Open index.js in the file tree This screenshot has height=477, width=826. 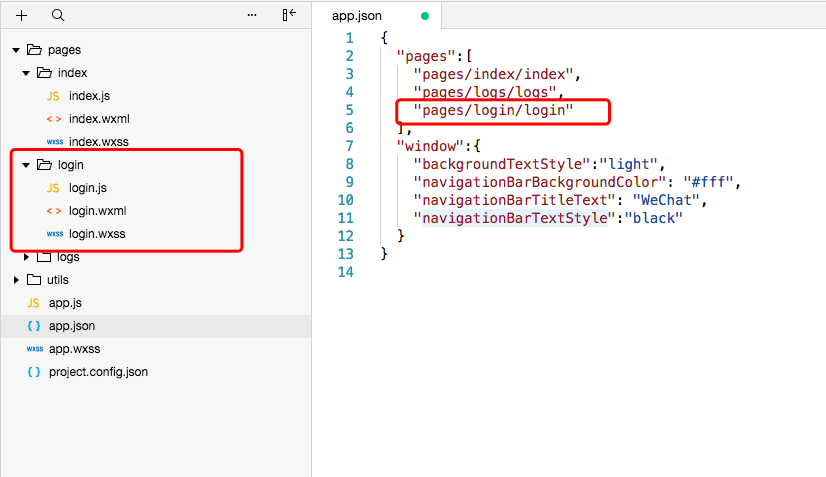tap(90, 96)
